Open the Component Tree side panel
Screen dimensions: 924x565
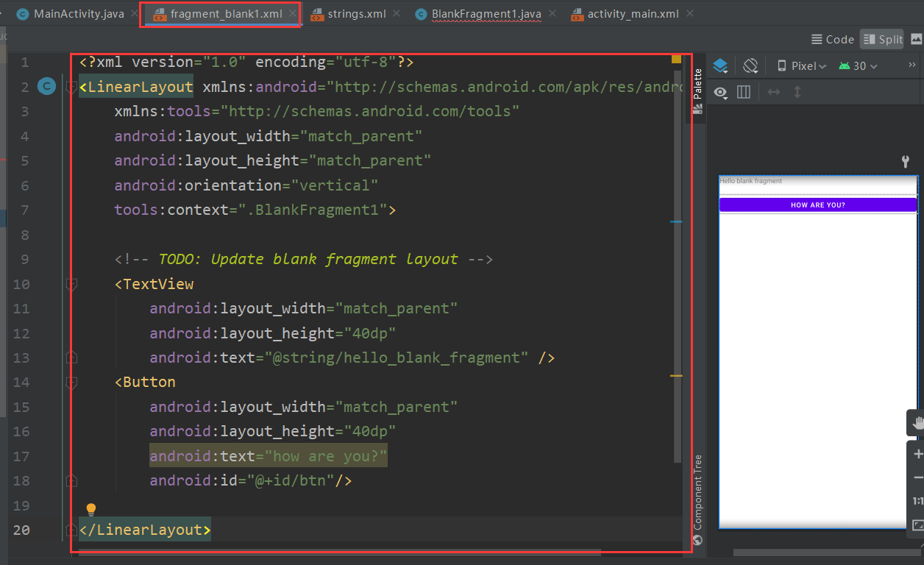point(698,500)
